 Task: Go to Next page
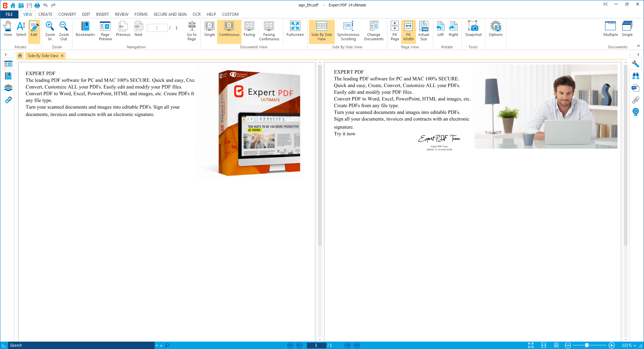tap(138, 29)
